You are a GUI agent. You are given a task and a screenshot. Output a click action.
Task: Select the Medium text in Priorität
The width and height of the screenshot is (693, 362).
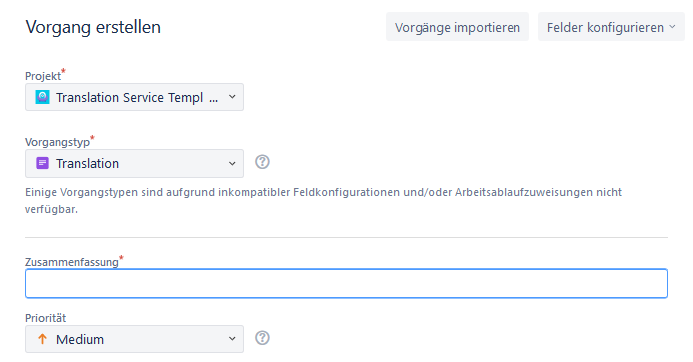pyautogui.click(x=80, y=339)
